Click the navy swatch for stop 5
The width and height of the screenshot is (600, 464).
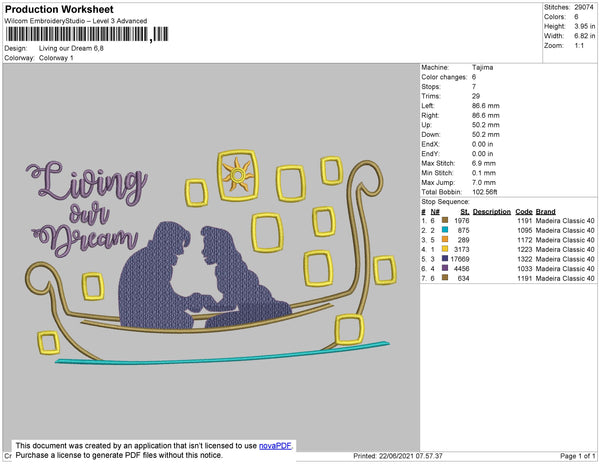445,259
